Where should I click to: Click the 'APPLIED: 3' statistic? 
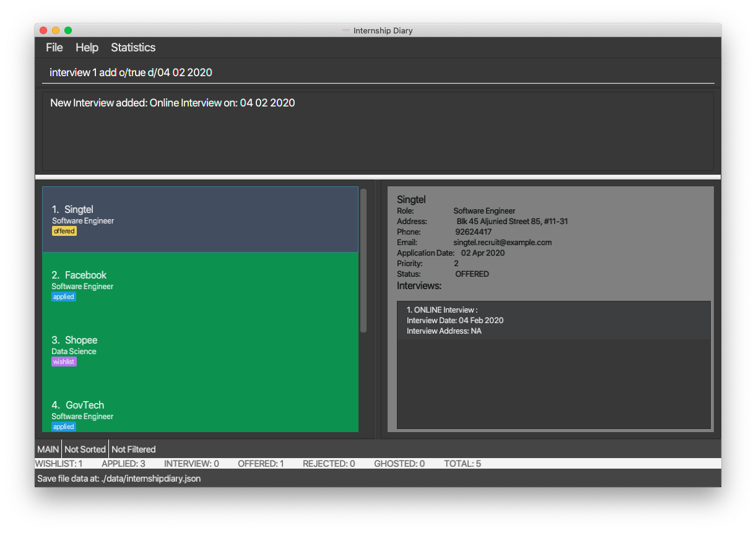pyautogui.click(x=123, y=463)
